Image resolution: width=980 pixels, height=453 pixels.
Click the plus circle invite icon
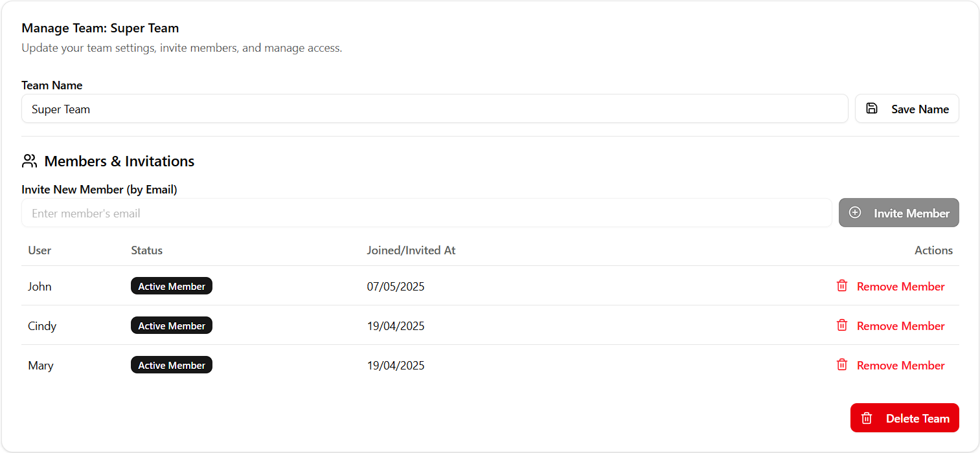(x=855, y=213)
